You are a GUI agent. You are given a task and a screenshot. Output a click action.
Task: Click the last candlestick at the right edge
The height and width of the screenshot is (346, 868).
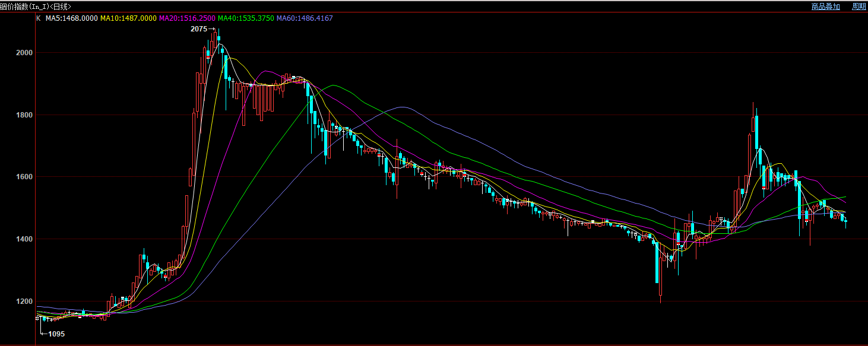click(x=846, y=221)
